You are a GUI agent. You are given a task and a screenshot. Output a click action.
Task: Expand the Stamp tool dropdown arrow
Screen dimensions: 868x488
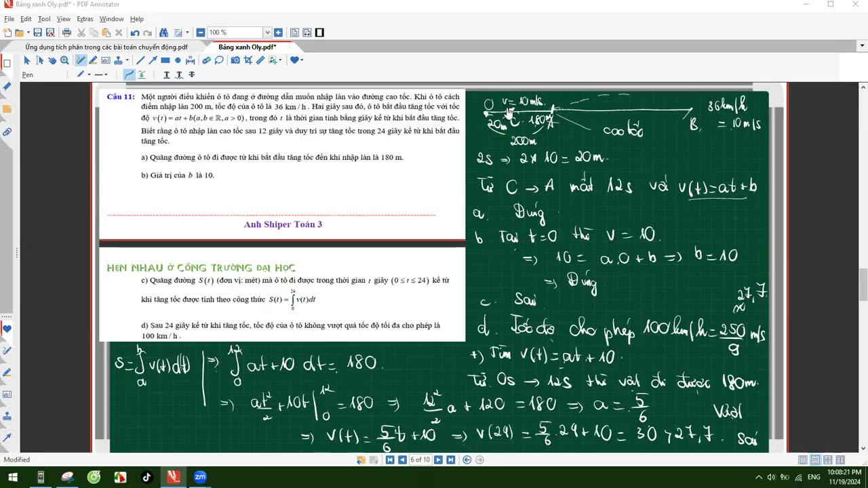(x=127, y=60)
